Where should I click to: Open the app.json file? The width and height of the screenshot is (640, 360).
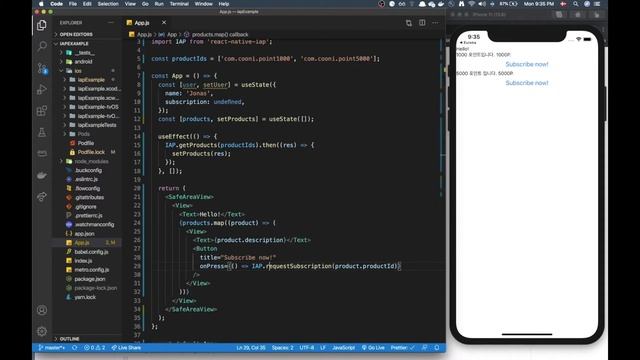[84, 233]
